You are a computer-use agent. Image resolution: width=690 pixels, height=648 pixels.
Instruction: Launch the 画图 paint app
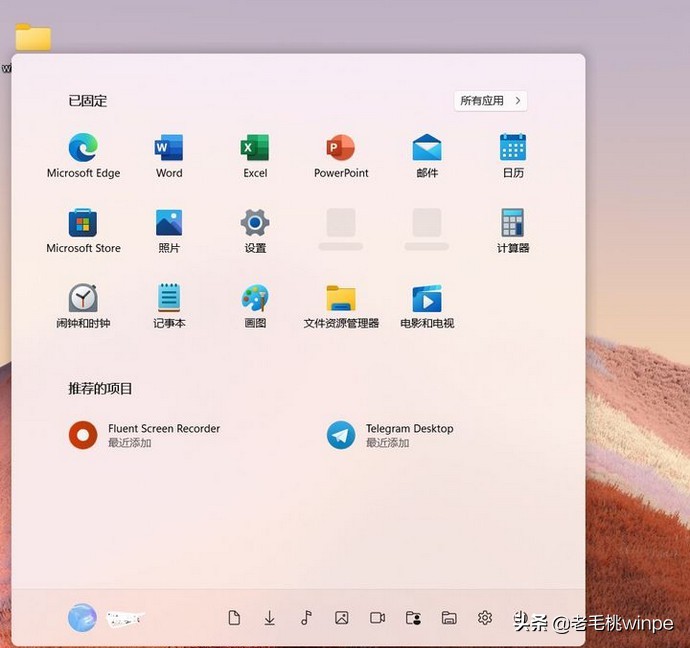[255, 306]
